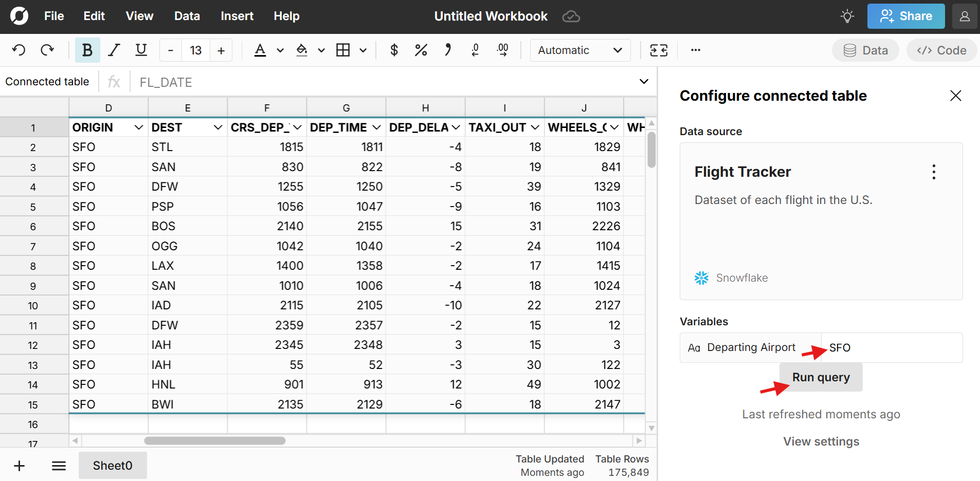Viewport: 980px width, 481px height.
Task: Apply percent format icon
Action: click(x=421, y=50)
